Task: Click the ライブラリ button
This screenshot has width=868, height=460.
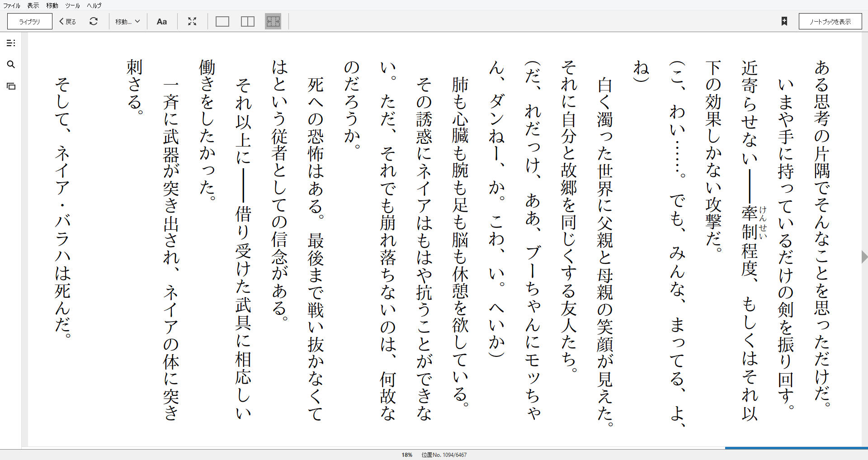Action: pyautogui.click(x=30, y=21)
